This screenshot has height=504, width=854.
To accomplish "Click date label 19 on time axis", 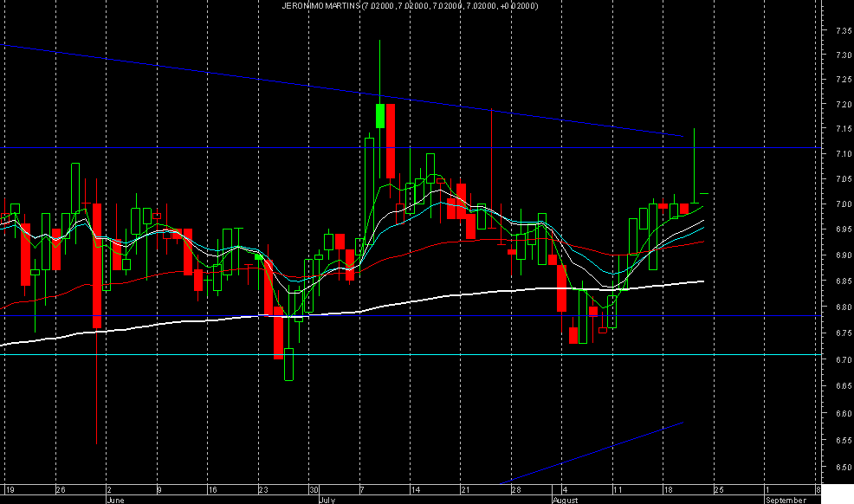I will [x=10, y=490].
